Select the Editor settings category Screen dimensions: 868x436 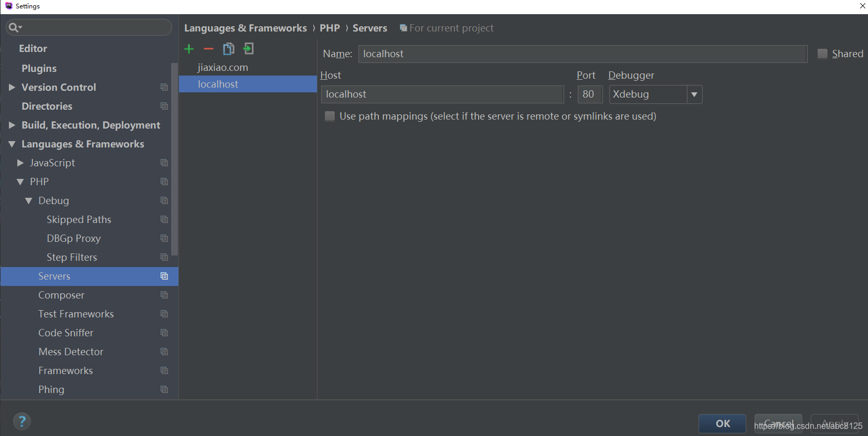(x=33, y=48)
